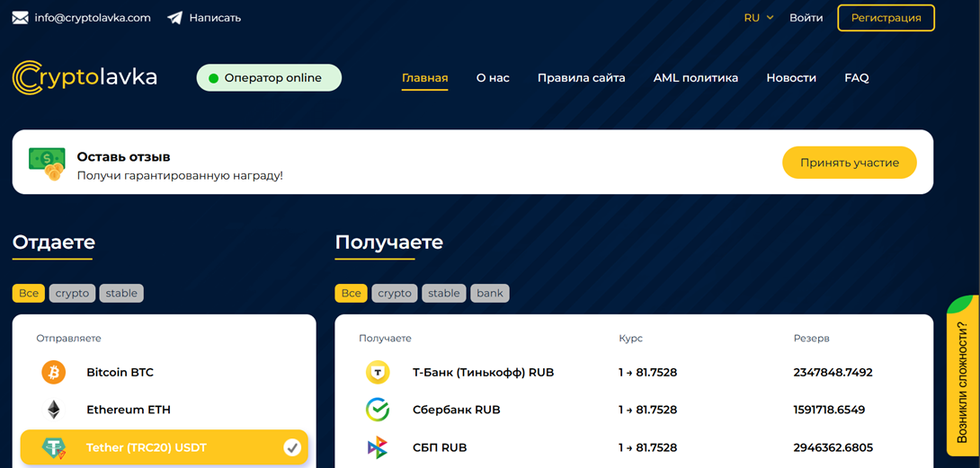This screenshot has width=980, height=468.
Task: Select Tether (TRC20) USDT row
Action: click(x=165, y=447)
